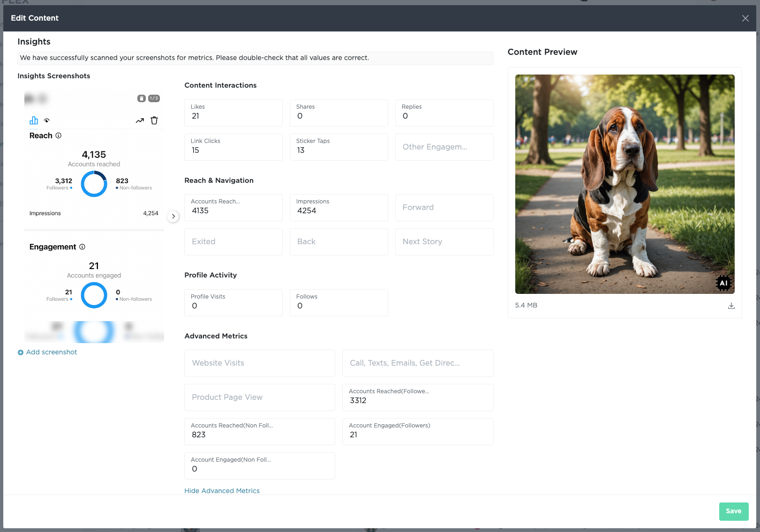The image size is (760, 532).
Task: Download the content preview image
Action: pos(731,306)
